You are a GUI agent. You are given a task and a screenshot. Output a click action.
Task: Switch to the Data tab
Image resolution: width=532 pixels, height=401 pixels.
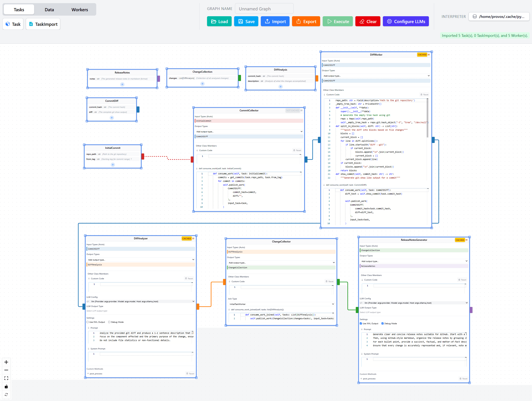pos(49,9)
